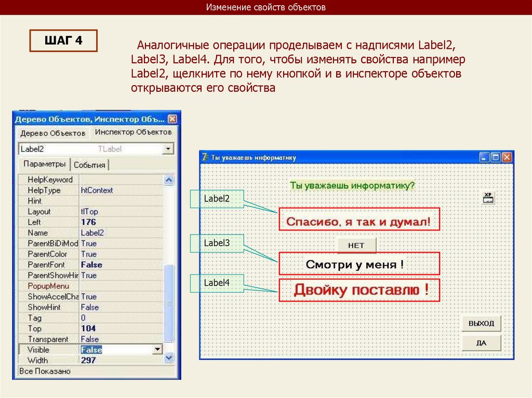Switch to the Дерево Объектов tab

tap(52, 133)
